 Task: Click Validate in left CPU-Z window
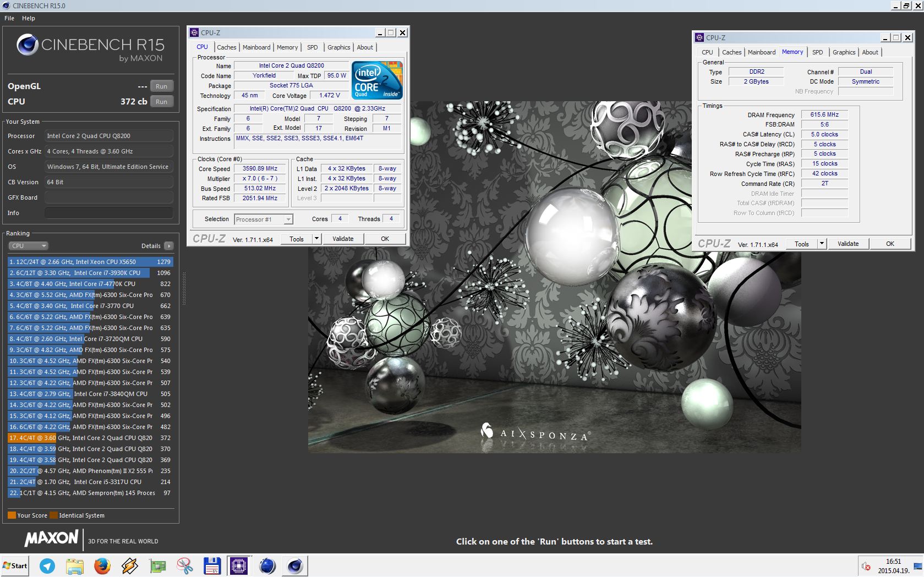343,239
